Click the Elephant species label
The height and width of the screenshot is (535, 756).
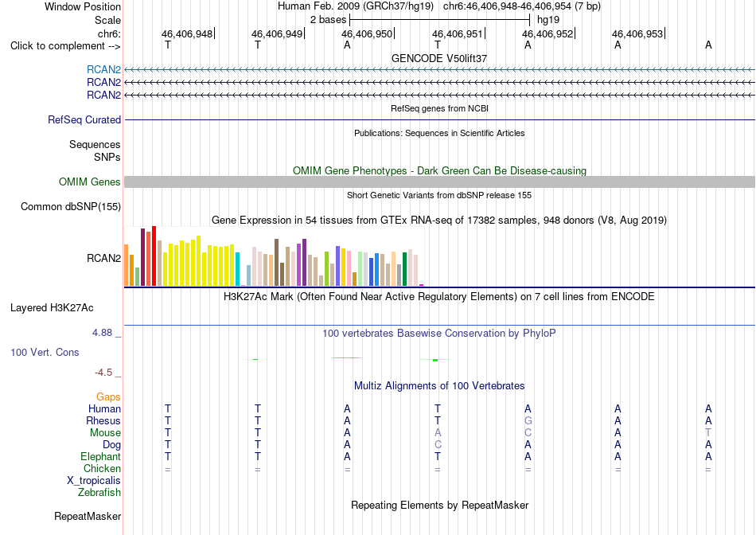tap(101, 456)
